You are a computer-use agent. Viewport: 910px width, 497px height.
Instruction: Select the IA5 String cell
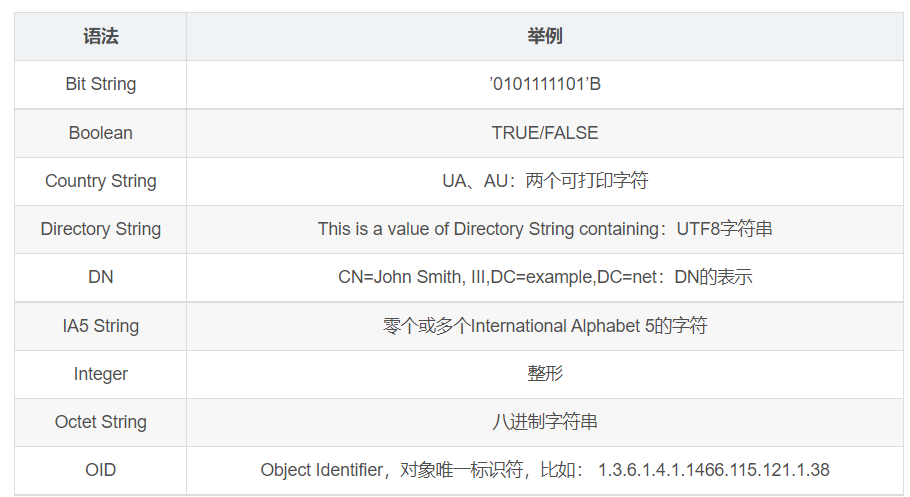pyautogui.click(x=100, y=326)
